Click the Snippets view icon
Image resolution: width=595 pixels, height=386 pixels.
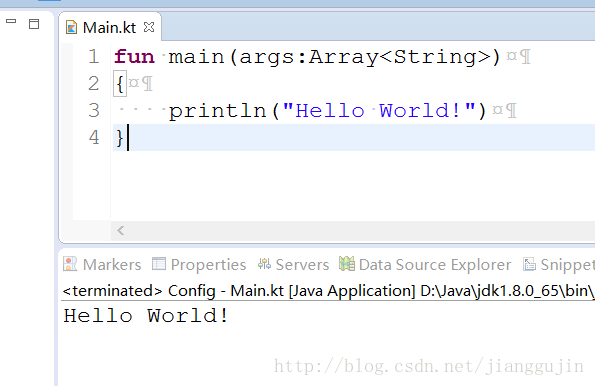(529, 264)
